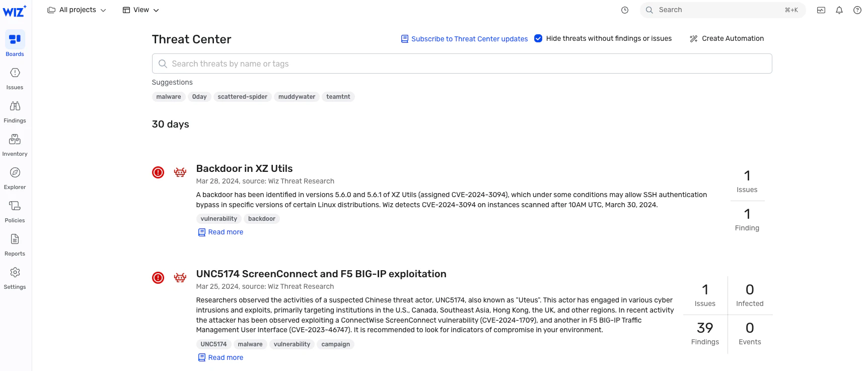Open the Boards sidebar icon
The image size is (868, 371).
click(15, 39)
